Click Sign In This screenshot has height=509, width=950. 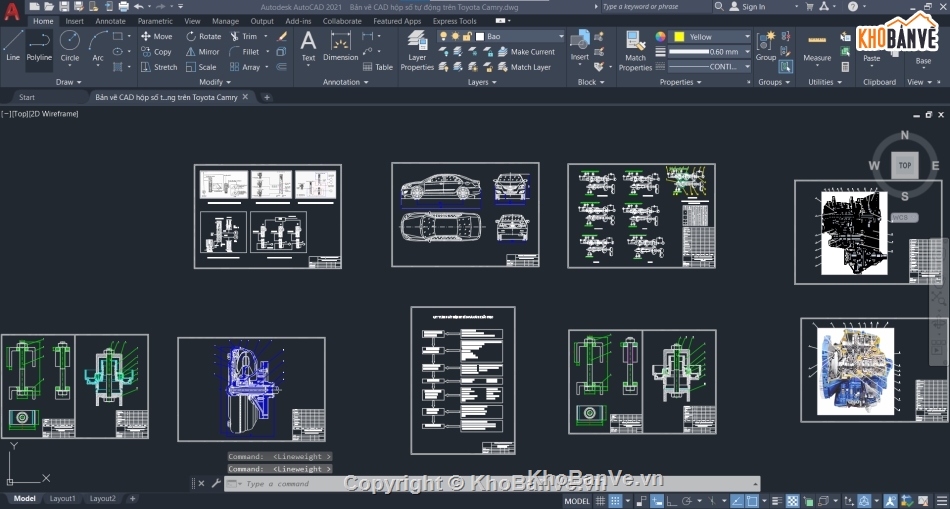click(x=748, y=7)
